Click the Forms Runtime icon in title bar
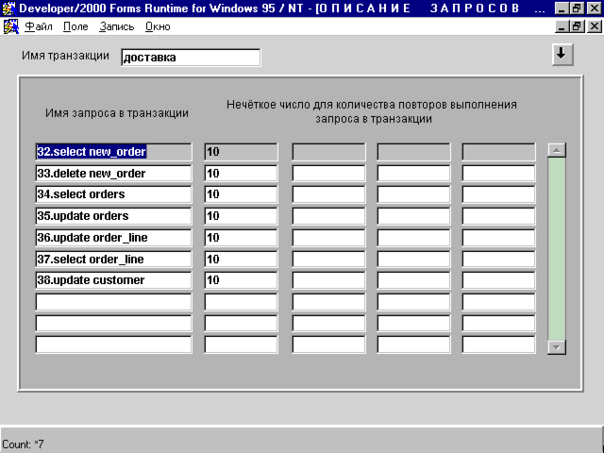 [x=9, y=8]
